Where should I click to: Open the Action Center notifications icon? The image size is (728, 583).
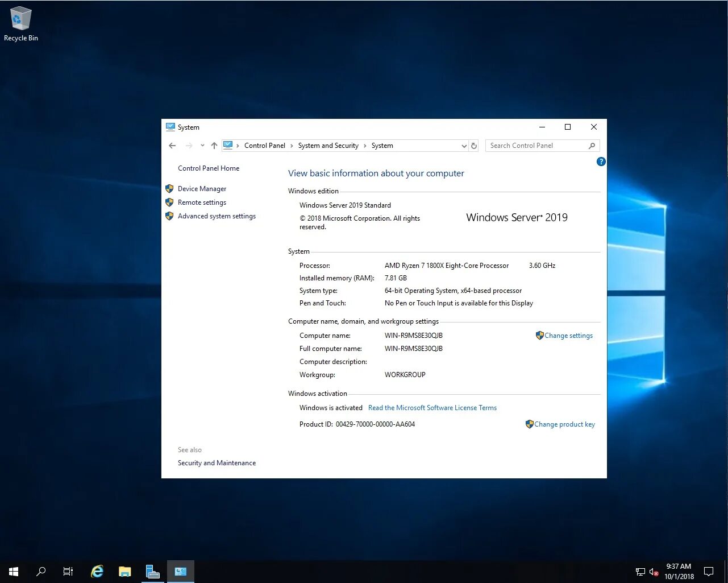tap(709, 572)
